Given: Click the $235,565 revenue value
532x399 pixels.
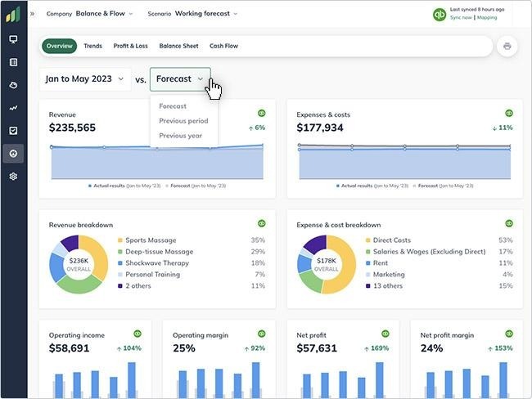Looking at the screenshot, I should click(x=72, y=128).
